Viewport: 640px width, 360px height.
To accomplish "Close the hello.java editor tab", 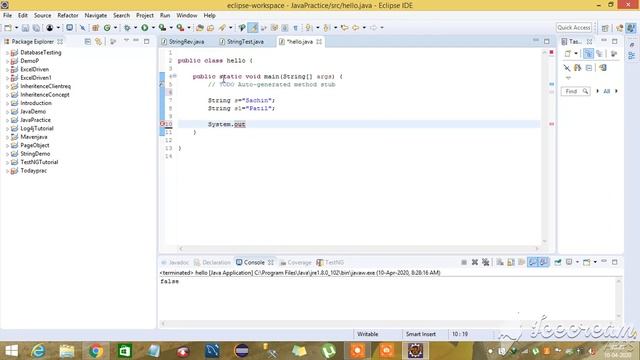I will [x=319, y=42].
